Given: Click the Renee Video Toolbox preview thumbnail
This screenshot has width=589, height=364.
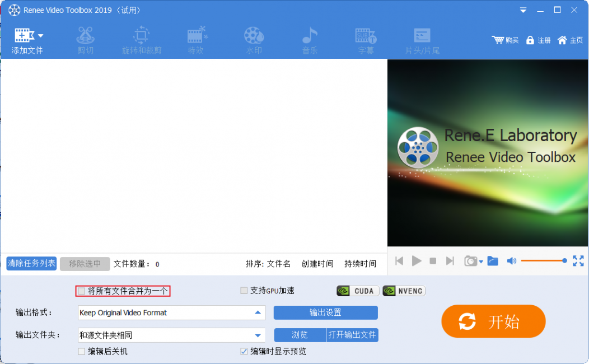Looking at the screenshot, I should pos(488,153).
